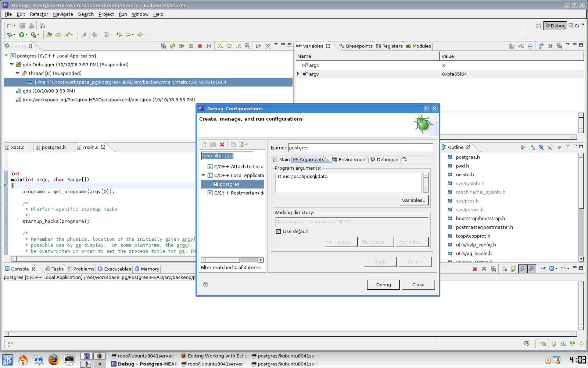Click the configuration list horizontal scrollbar

point(222,260)
